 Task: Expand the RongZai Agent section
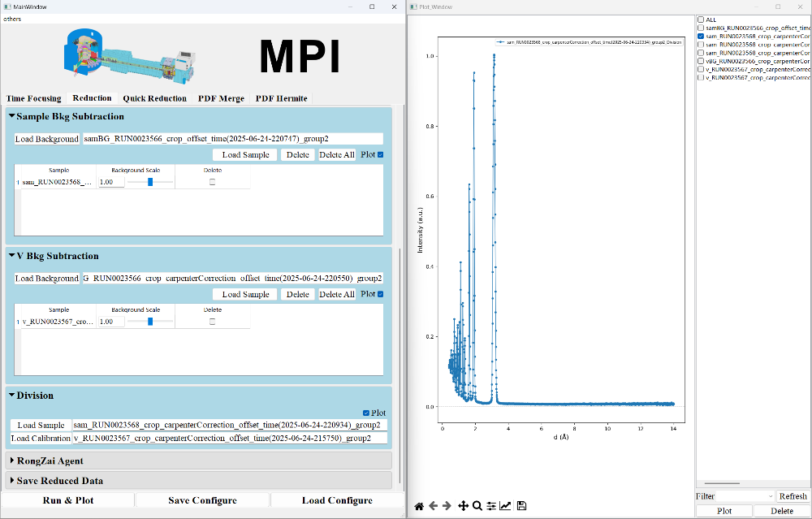(12, 461)
